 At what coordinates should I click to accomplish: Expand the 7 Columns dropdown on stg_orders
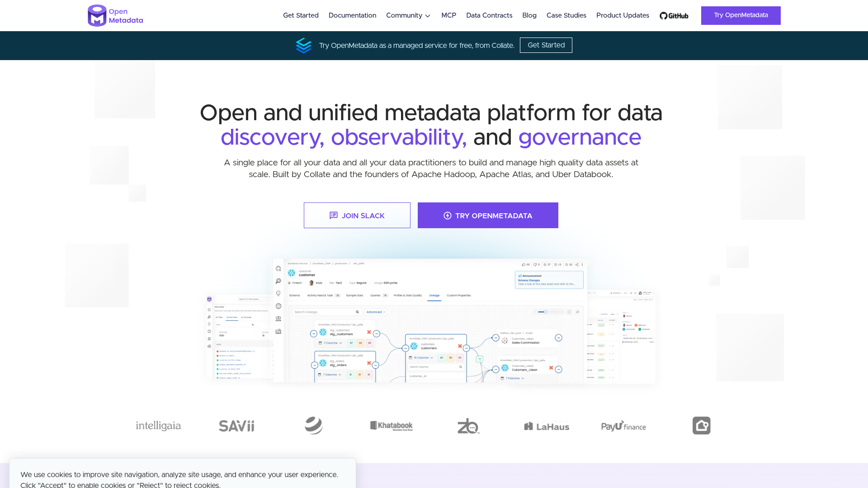pyautogui.click(x=332, y=375)
